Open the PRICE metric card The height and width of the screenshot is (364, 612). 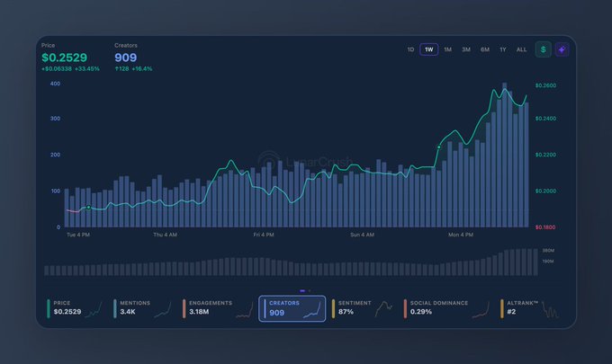tap(74, 308)
